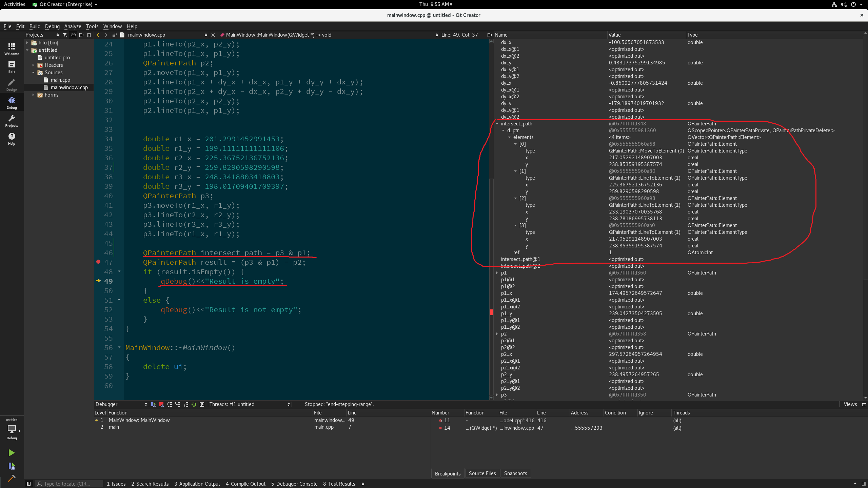Open the Threads #1 untitled dropdown
This screenshot has width=868, height=488.
[x=250, y=404]
